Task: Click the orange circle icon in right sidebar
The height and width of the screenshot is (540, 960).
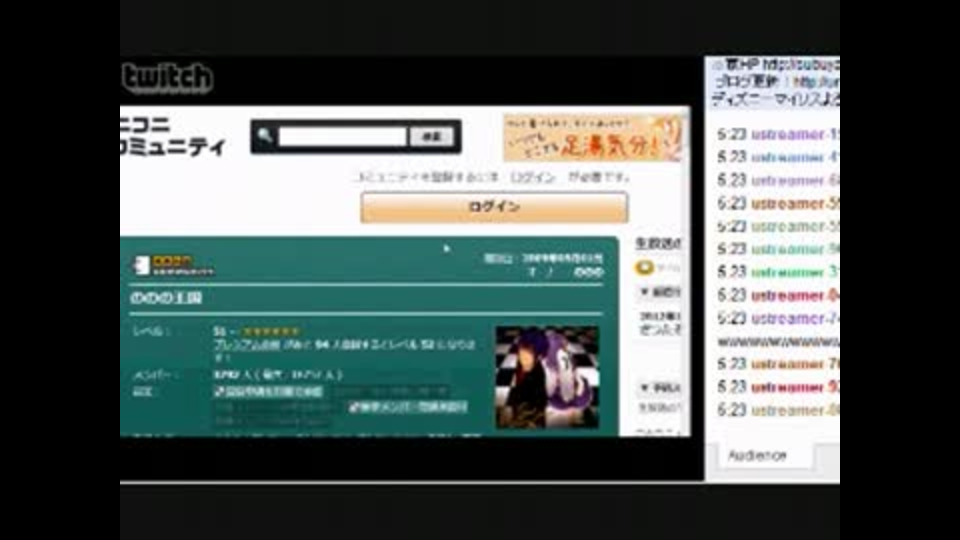Action: coord(643,268)
